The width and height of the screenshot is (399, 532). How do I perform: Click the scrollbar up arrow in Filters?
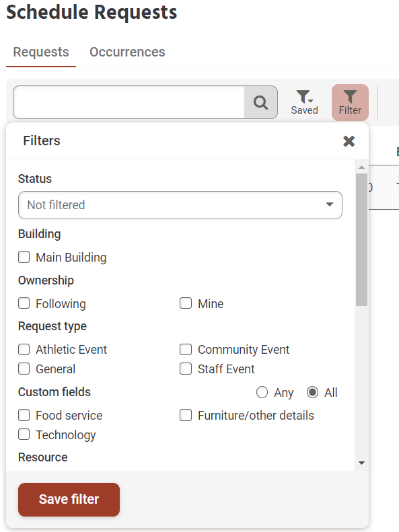coord(362,167)
